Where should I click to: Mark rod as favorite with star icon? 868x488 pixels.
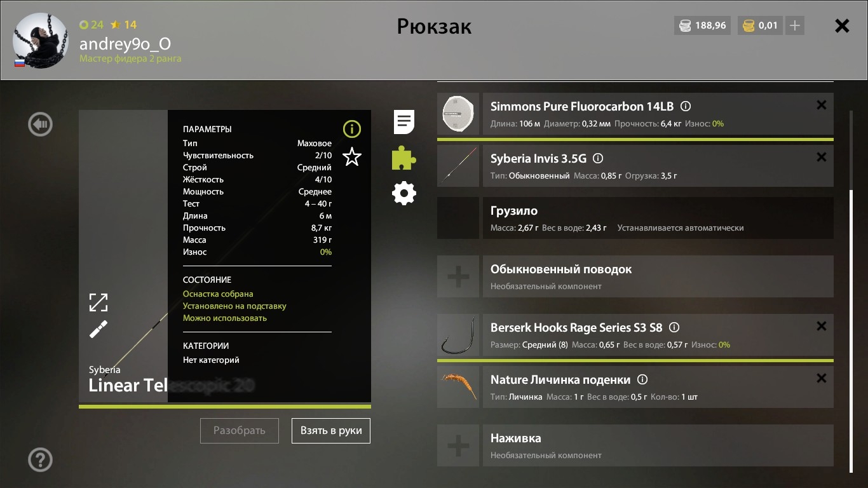point(351,156)
